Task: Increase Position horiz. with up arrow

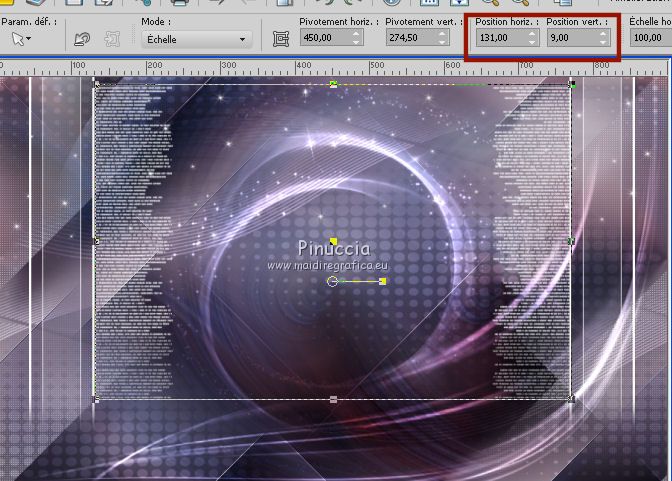Action: pos(532,34)
